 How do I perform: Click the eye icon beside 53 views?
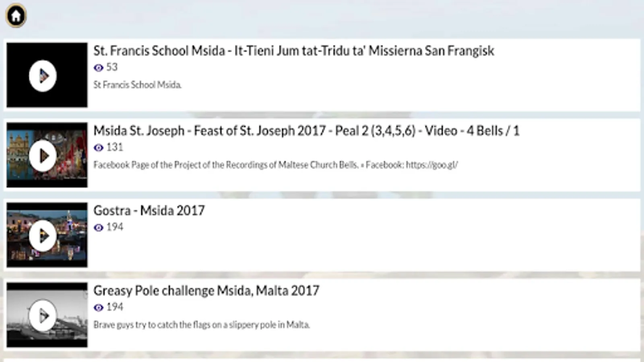pos(98,68)
